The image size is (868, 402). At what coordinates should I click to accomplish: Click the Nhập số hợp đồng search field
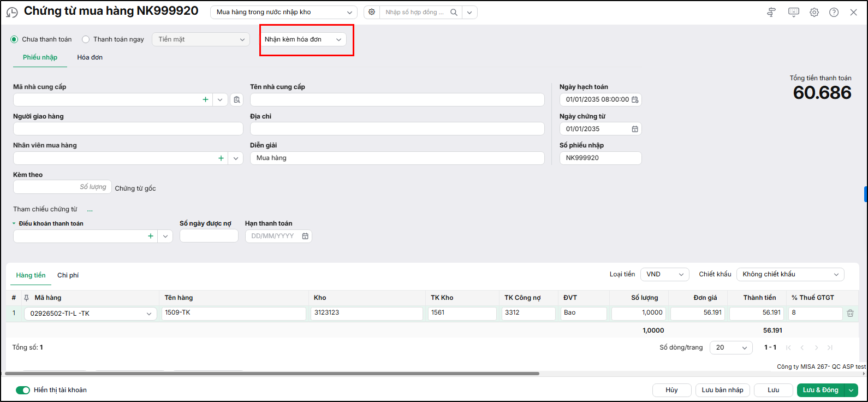tap(415, 12)
